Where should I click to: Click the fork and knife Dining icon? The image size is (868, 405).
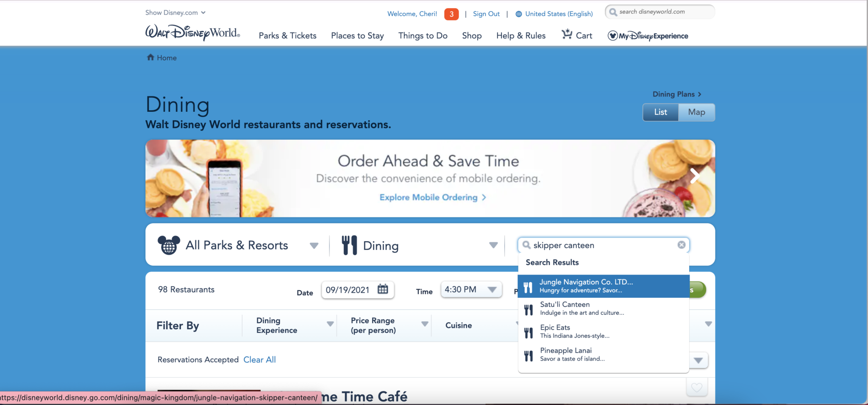349,245
